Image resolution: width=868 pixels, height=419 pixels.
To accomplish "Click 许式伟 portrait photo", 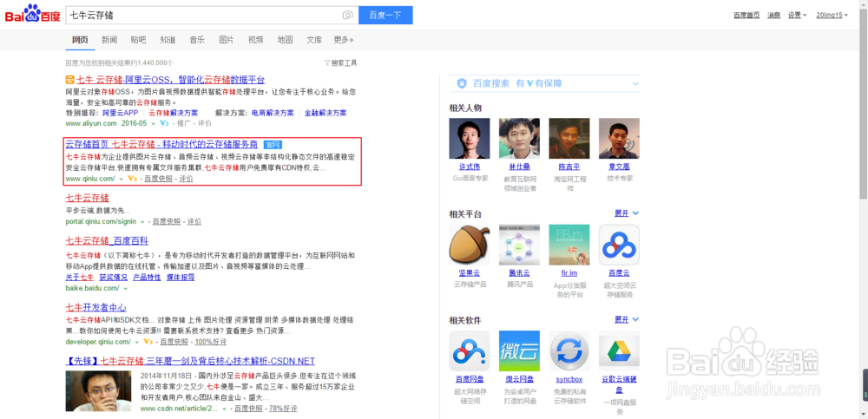I will click(x=470, y=139).
